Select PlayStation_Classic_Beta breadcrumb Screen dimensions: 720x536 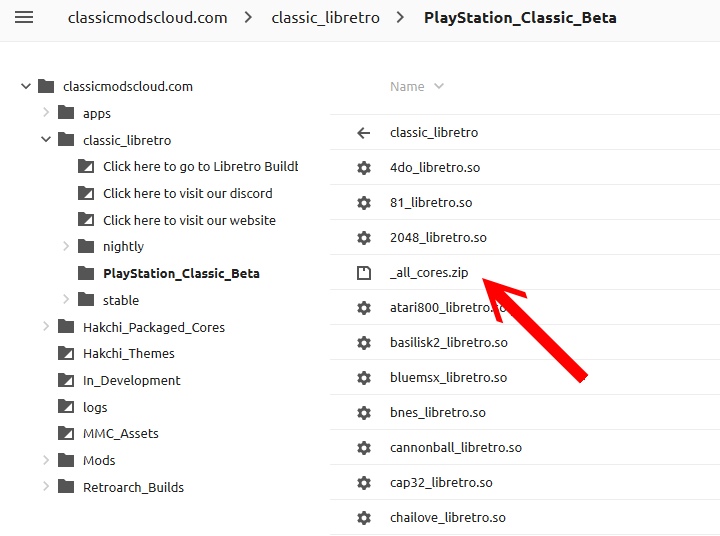coord(520,17)
